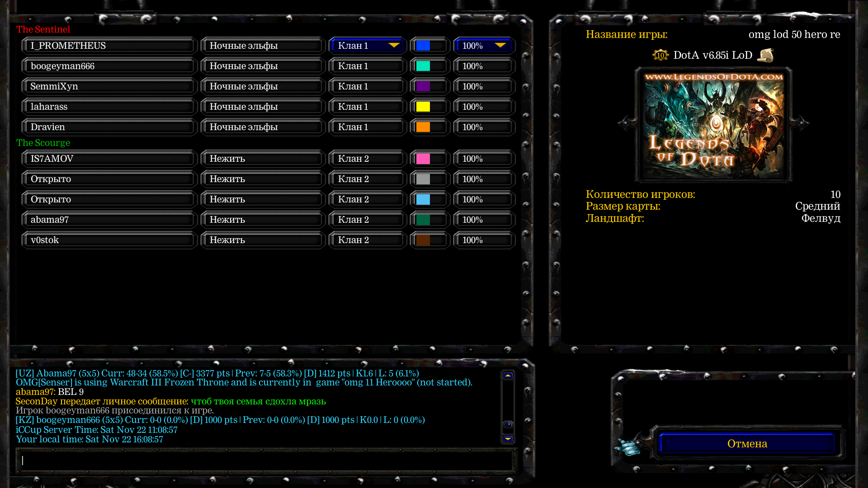Image resolution: width=868 pixels, height=488 pixels.
Task: Select the second Открыто open slot
Action: (x=109, y=199)
